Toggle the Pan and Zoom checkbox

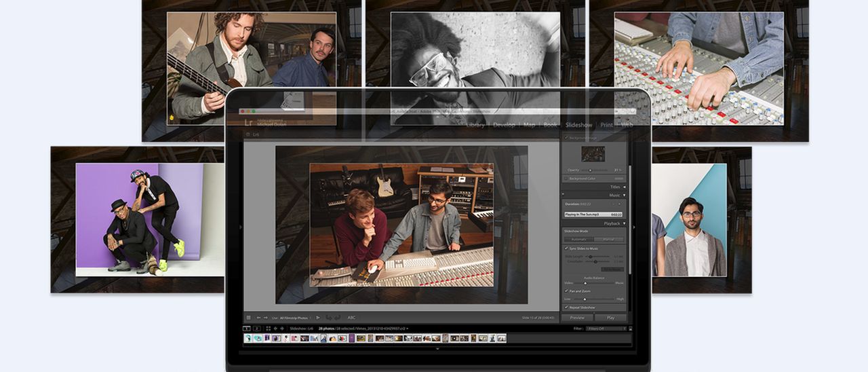566,291
